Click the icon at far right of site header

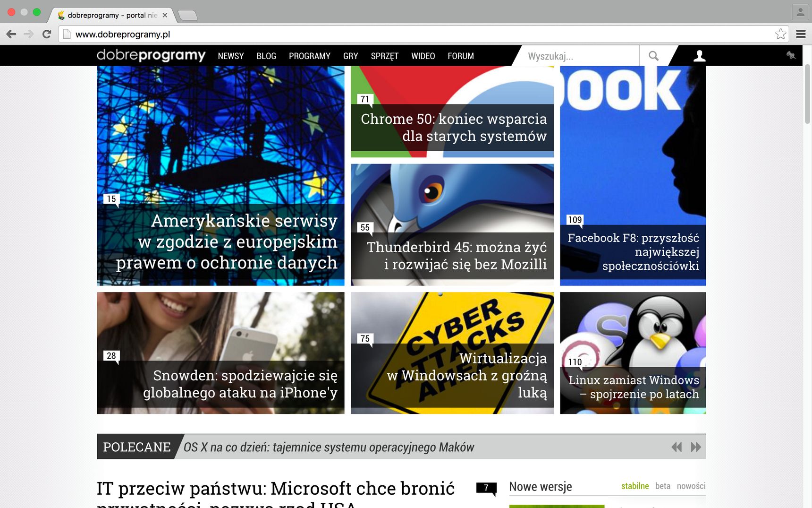coord(791,55)
